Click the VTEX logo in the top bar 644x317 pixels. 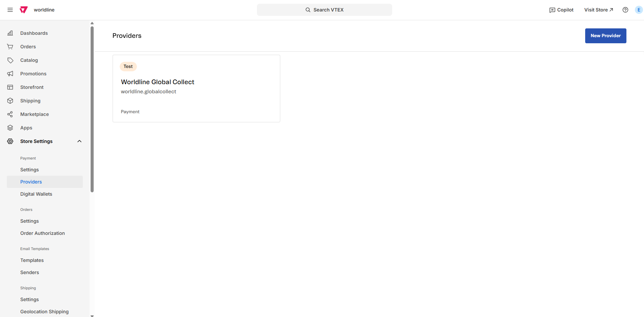pyautogui.click(x=23, y=9)
